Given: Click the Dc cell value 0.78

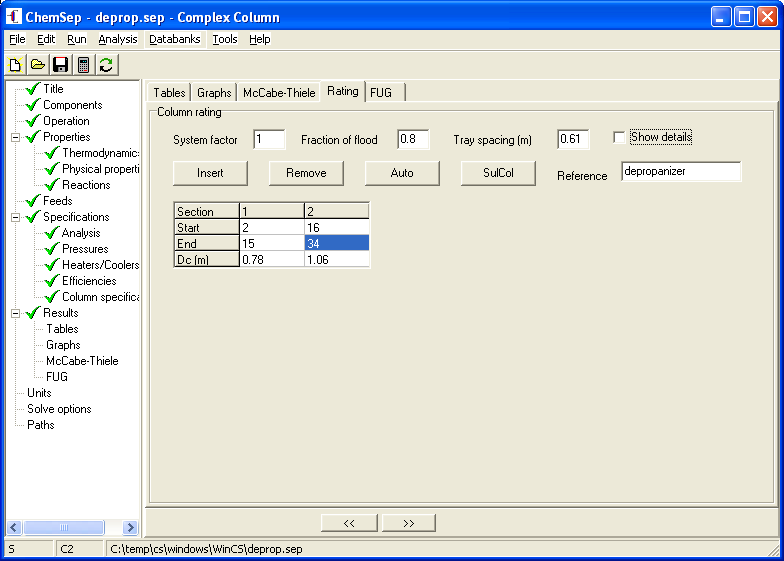Looking at the screenshot, I should pyautogui.click(x=272, y=260).
